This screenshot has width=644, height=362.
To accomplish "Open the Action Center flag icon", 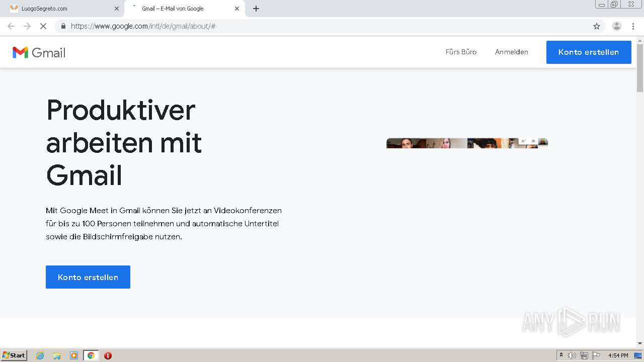I will coord(596,355).
